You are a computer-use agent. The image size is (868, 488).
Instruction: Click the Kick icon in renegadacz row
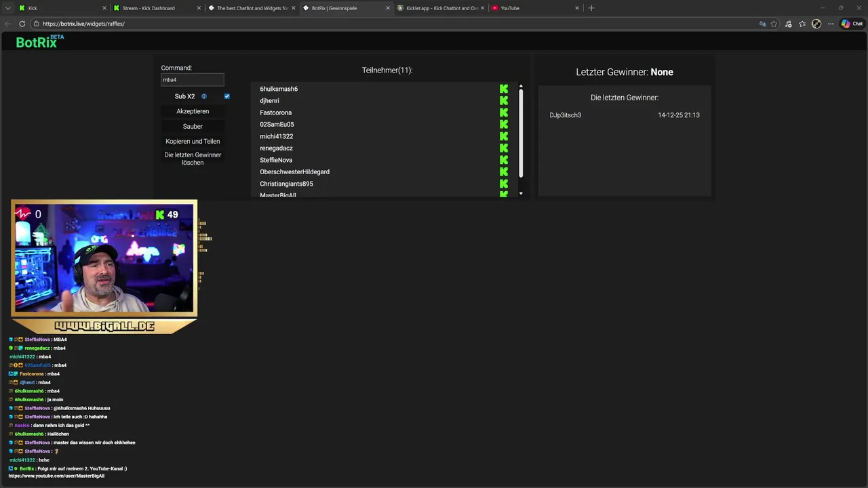[x=504, y=148]
